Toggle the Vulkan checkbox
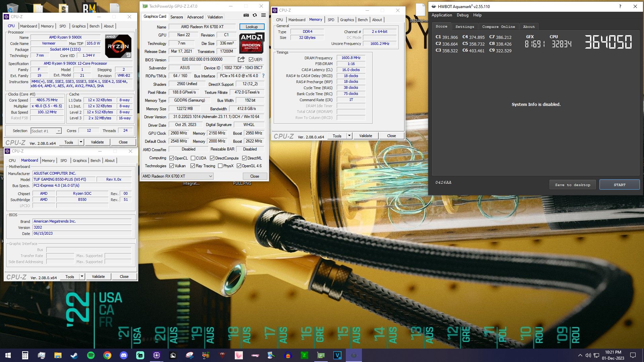This screenshot has height=362, width=644. [x=171, y=166]
